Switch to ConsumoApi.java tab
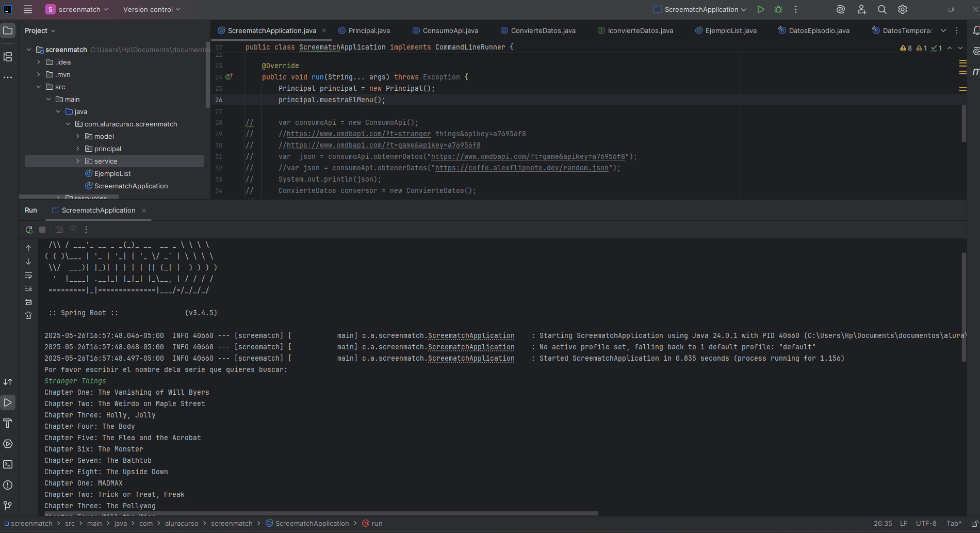Image resolution: width=980 pixels, height=533 pixels. pos(446,30)
